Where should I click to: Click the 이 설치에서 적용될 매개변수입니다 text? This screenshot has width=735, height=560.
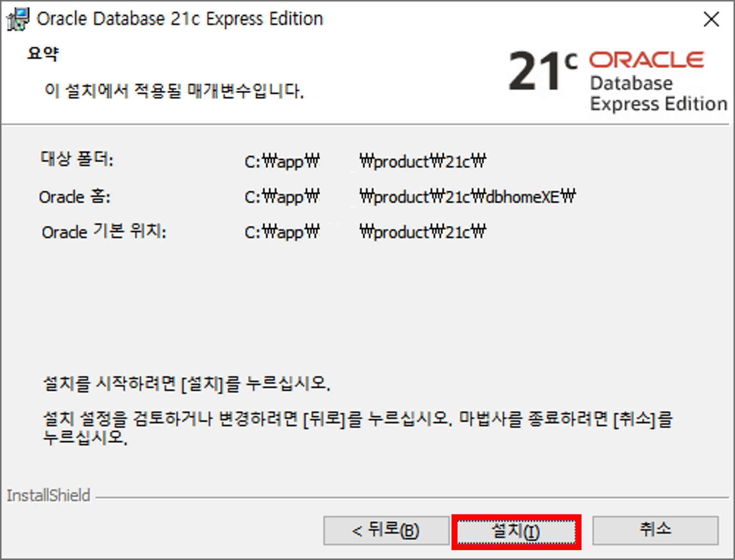pyautogui.click(x=174, y=91)
